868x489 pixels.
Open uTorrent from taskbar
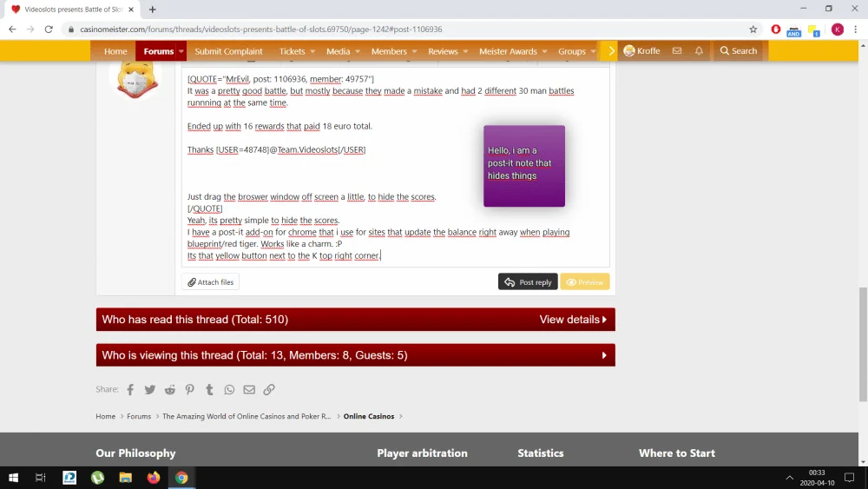[98, 478]
